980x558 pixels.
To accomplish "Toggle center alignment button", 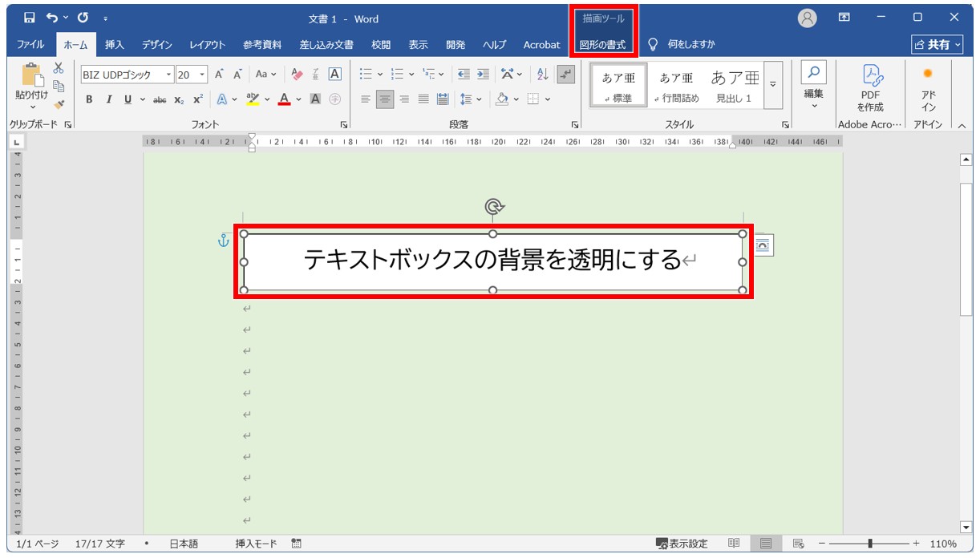I will [385, 99].
